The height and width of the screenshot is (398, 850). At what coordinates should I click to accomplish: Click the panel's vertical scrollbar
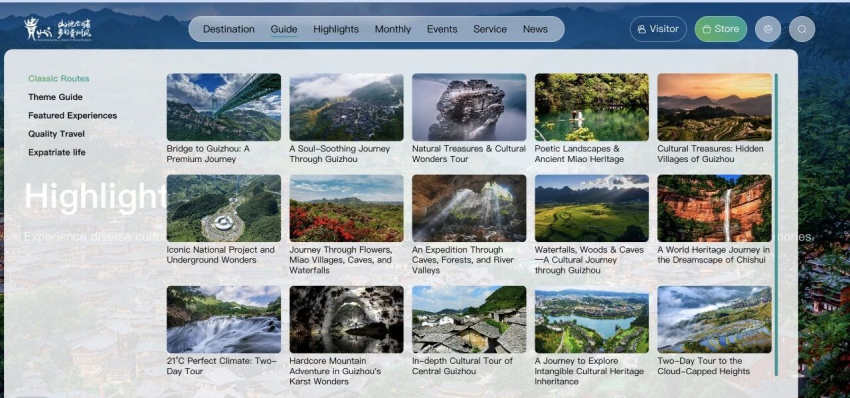(776, 224)
